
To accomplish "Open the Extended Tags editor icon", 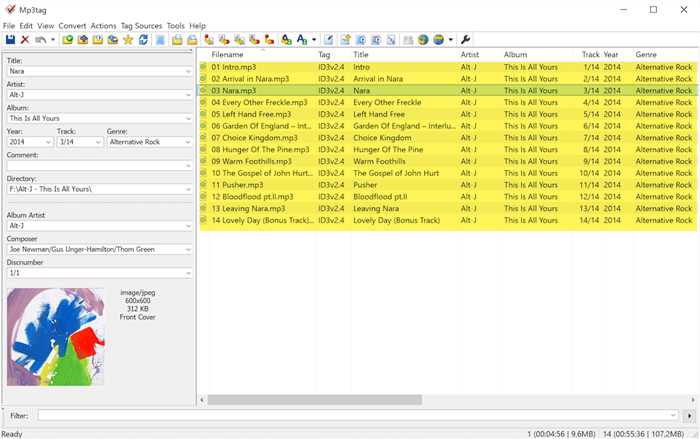I will coord(329,40).
